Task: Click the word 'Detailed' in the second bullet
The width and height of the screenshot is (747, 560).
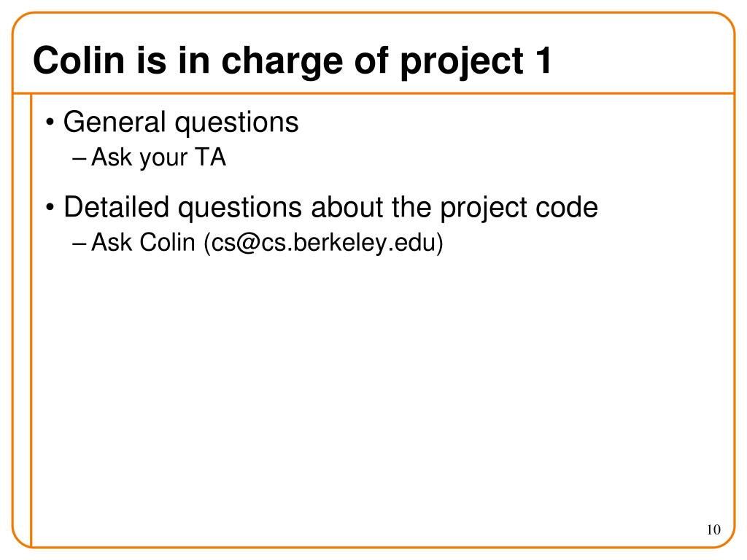Action: 116,206
